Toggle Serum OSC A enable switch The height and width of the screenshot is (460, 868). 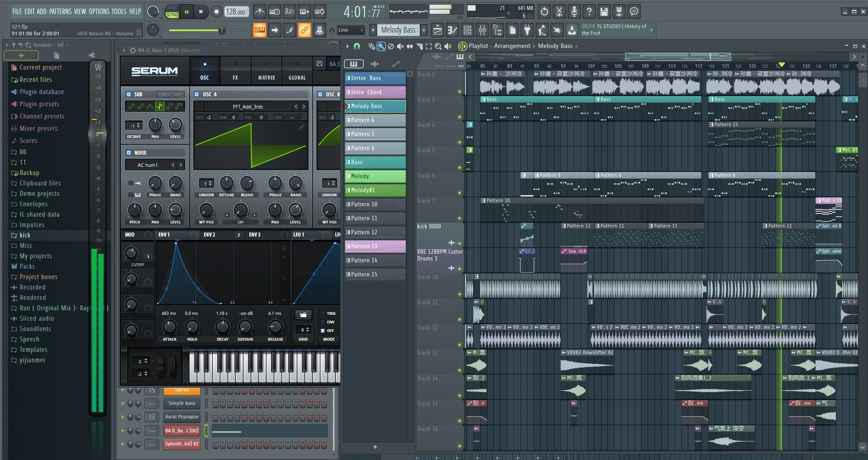tap(197, 95)
